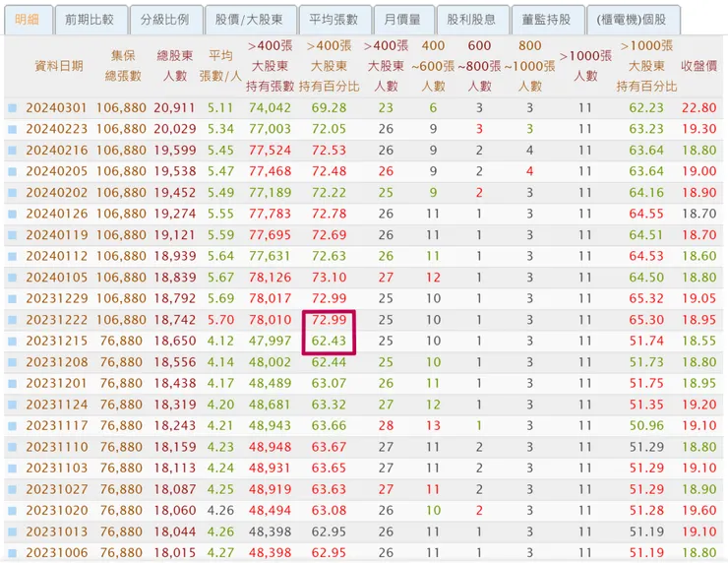Image resolution: width=728 pixels, height=563 pixels.
Task: Open the 平均張數 tab
Action: tap(335, 20)
